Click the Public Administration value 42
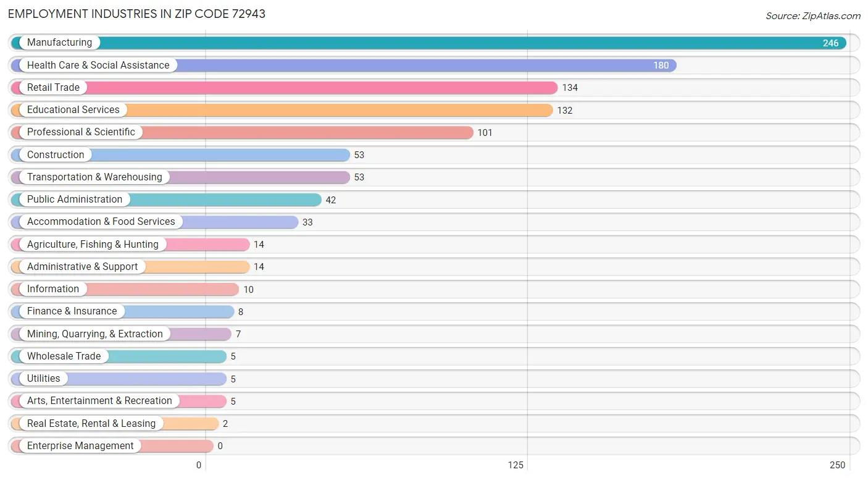 331,200
